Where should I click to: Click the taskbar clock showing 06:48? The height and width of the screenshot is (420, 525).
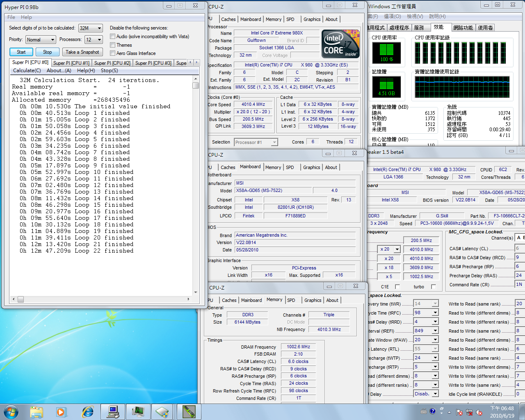pyautogui.click(x=502, y=412)
